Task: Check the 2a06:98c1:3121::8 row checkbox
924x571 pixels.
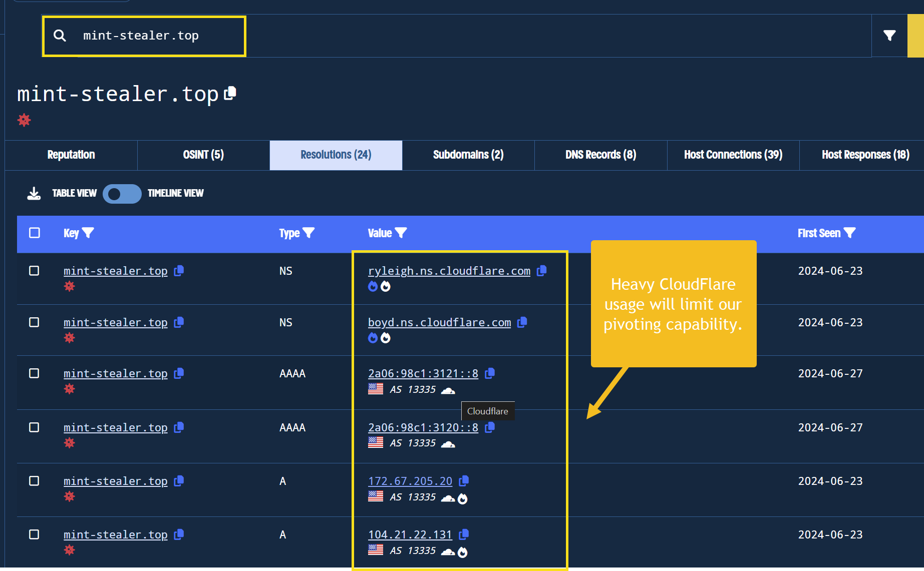Action: click(x=34, y=373)
